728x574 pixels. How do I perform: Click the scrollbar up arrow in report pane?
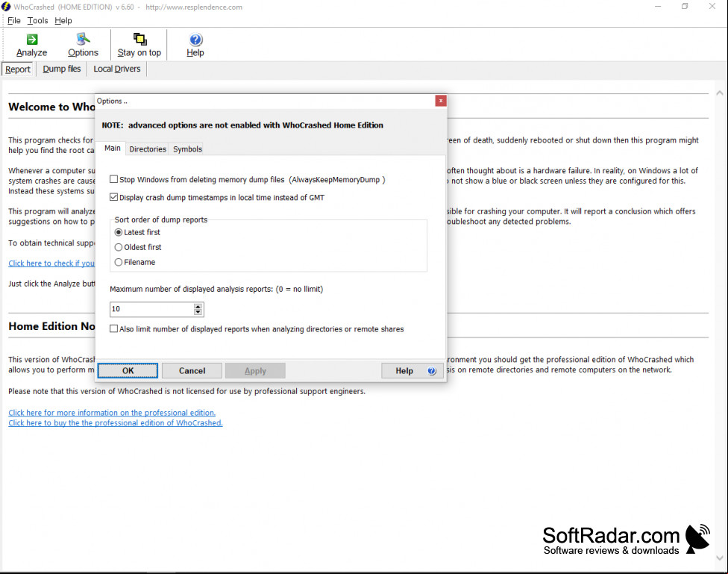point(720,93)
